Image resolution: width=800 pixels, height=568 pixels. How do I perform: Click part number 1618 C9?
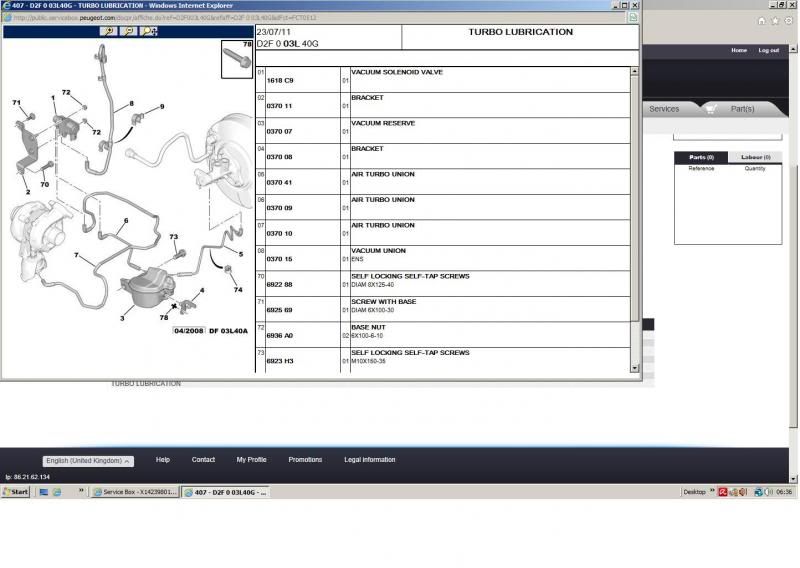[280, 81]
